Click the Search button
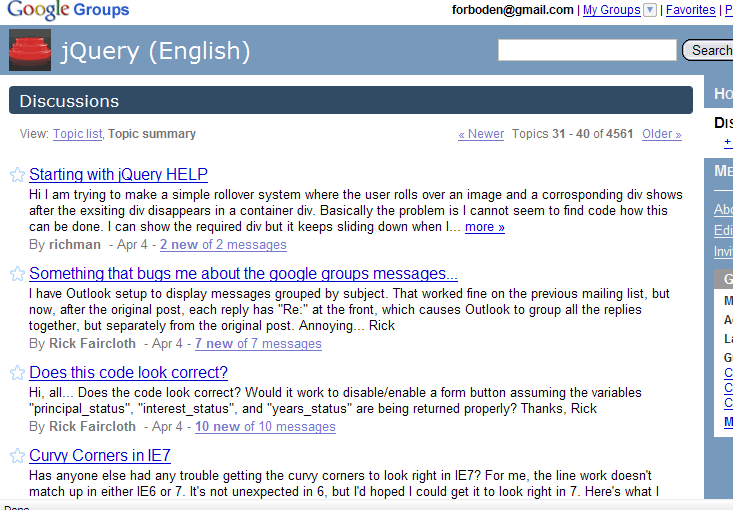 tap(708, 50)
